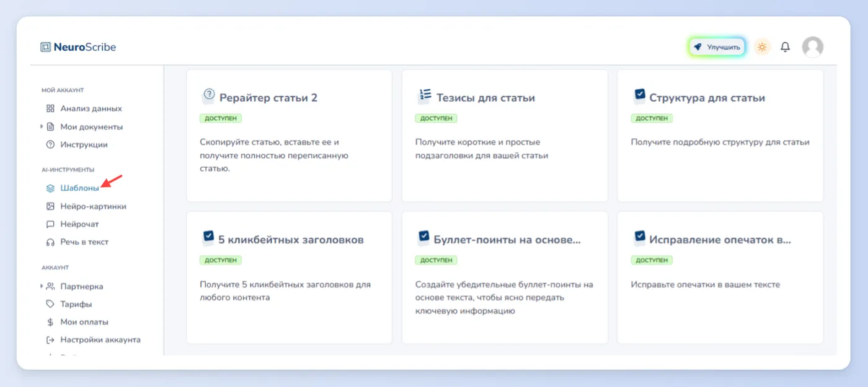The height and width of the screenshot is (387, 868).
Task: Click the Улучшить upgrade button
Action: click(x=717, y=47)
